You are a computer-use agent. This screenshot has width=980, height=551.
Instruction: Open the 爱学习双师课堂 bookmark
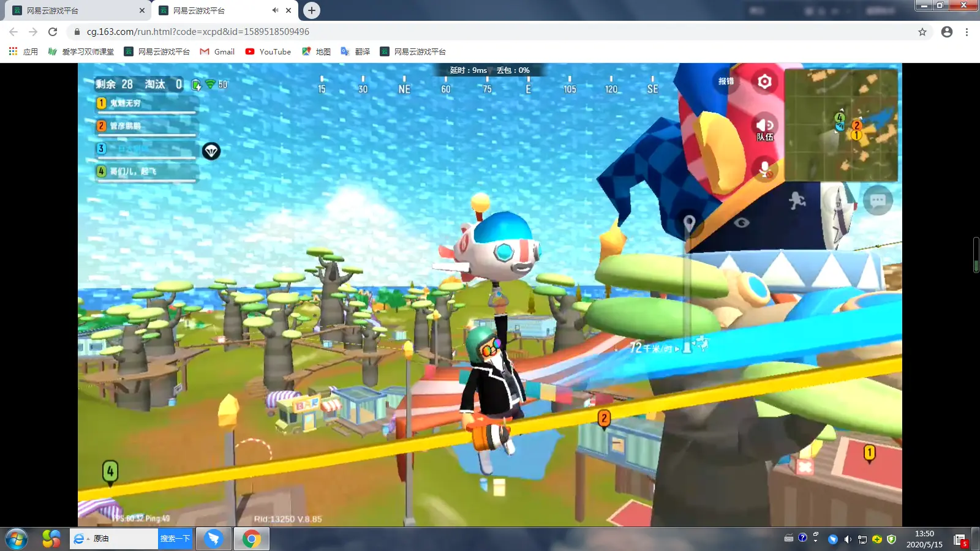tap(81, 51)
